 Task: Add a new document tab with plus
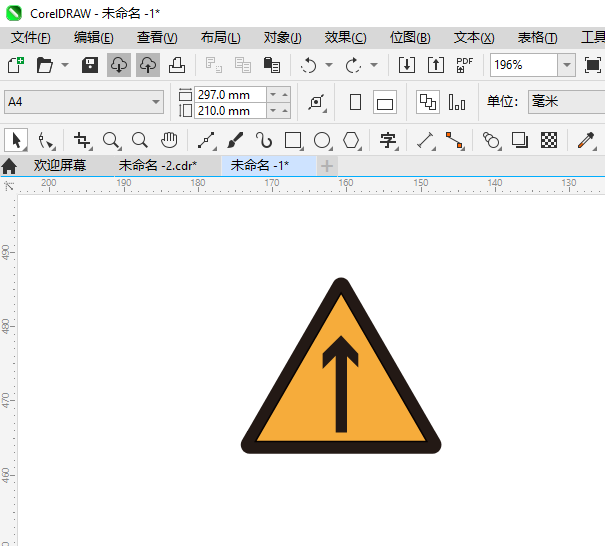[x=327, y=166]
